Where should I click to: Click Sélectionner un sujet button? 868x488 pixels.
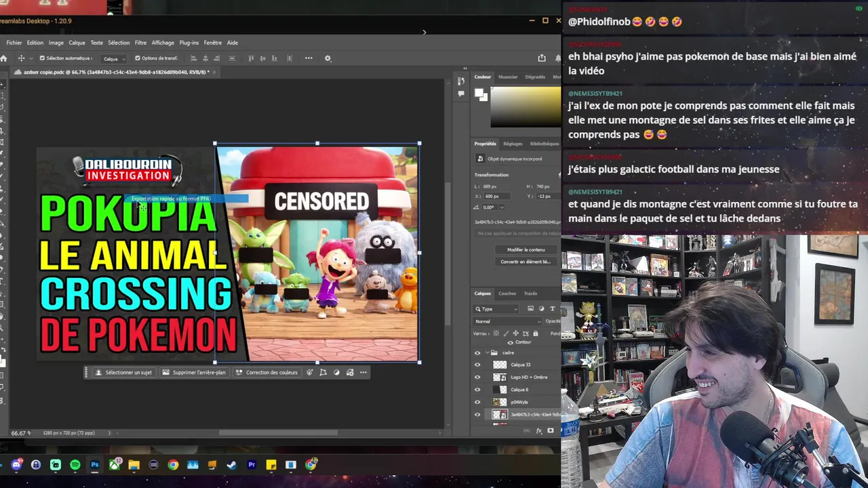click(x=123, y=372)
